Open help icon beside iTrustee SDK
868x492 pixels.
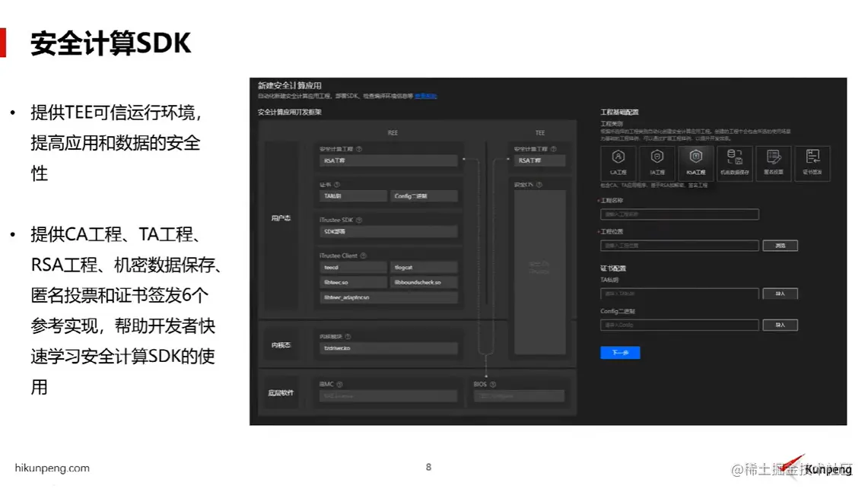coord(359,220)
